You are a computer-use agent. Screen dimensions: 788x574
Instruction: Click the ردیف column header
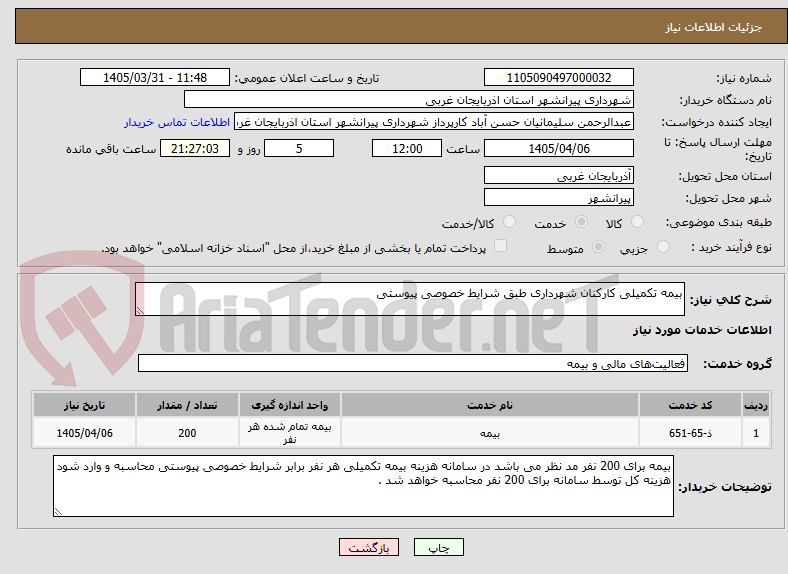click(756, 405)
